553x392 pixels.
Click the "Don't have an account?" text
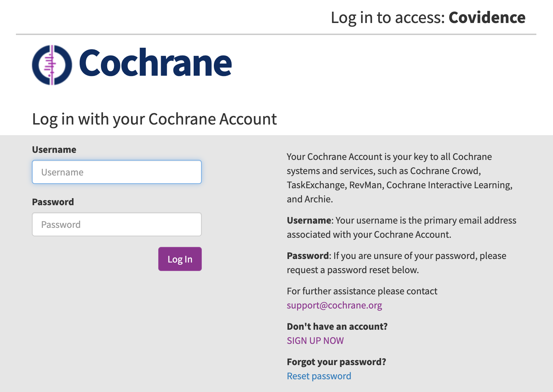coord(337,327)
